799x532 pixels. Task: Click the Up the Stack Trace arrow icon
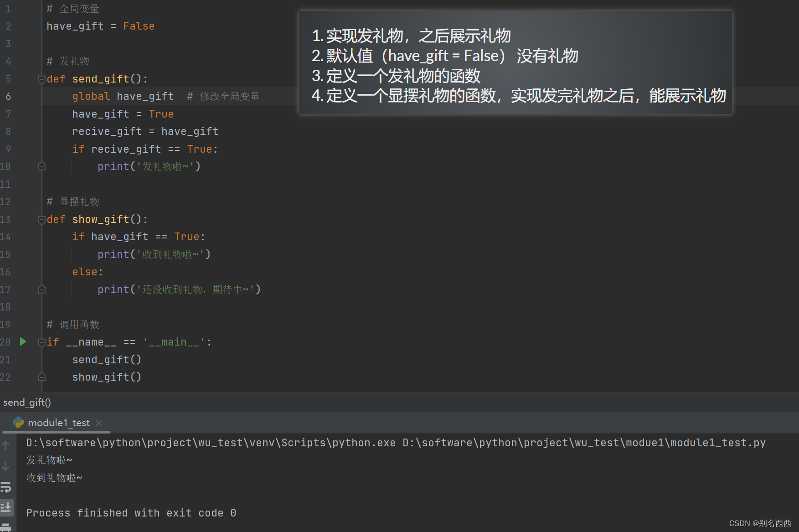pyautogui.click(x=6, y=445)
